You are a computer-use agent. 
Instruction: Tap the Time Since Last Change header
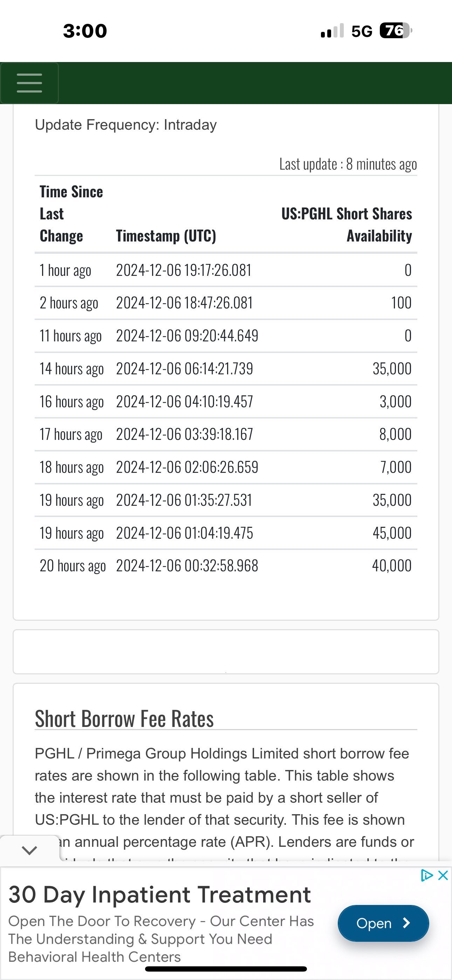71,214
